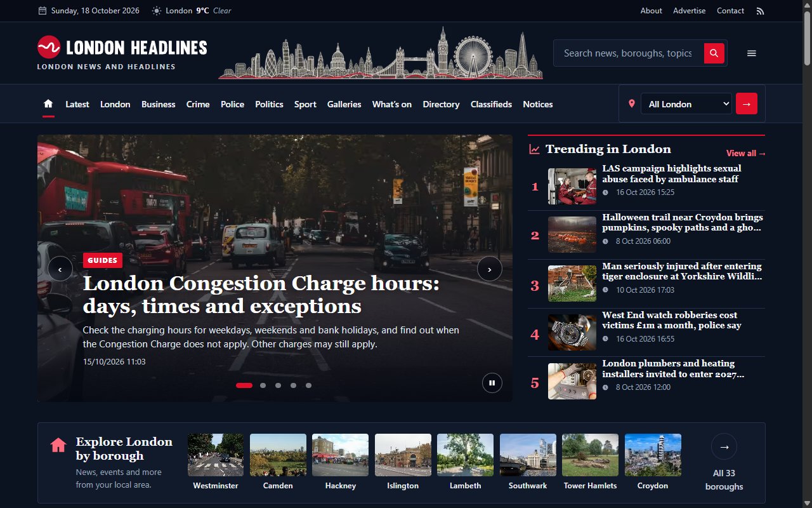Click the tiger enclosure article thumbnail
Viewport: 812px width, 508px height.
coord(572,283)
